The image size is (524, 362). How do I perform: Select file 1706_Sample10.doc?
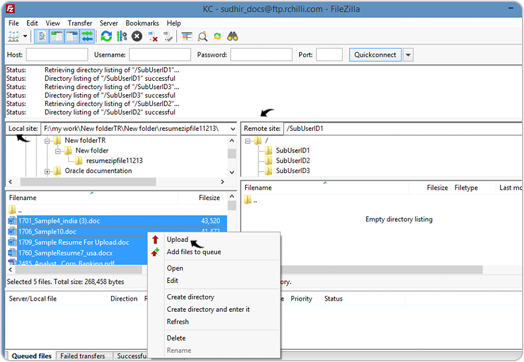[47, 231]
